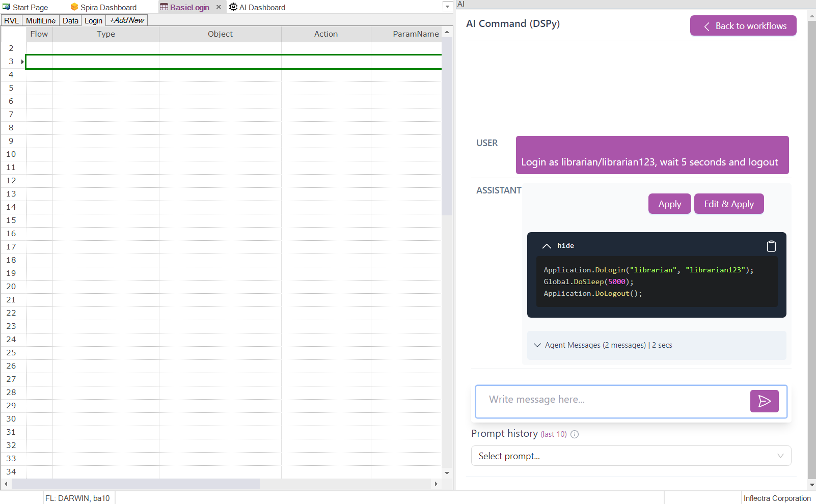816x504 pixels.
Task: Open the Select prompt dropdown
Action: pos(631,456)
